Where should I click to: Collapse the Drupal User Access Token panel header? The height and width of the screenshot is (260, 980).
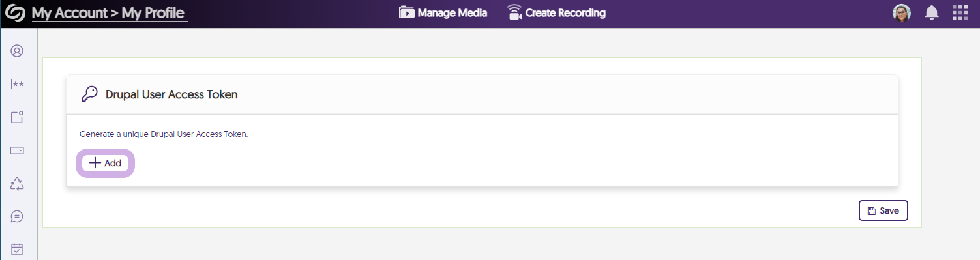click(x=482, y=94)
